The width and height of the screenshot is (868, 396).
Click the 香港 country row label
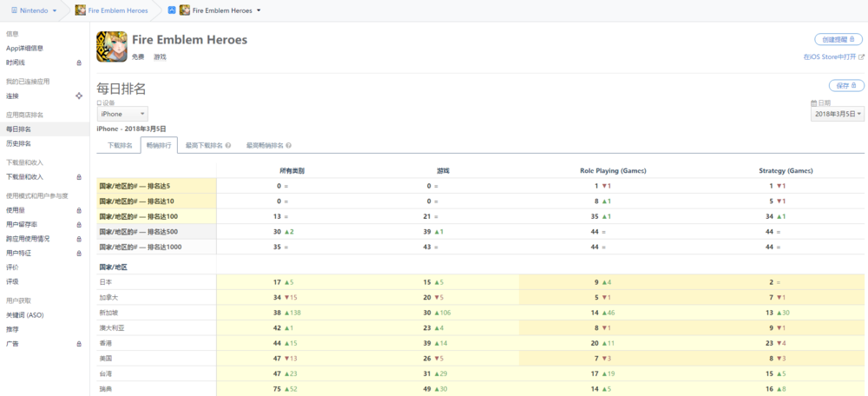[x=105, y=343]
